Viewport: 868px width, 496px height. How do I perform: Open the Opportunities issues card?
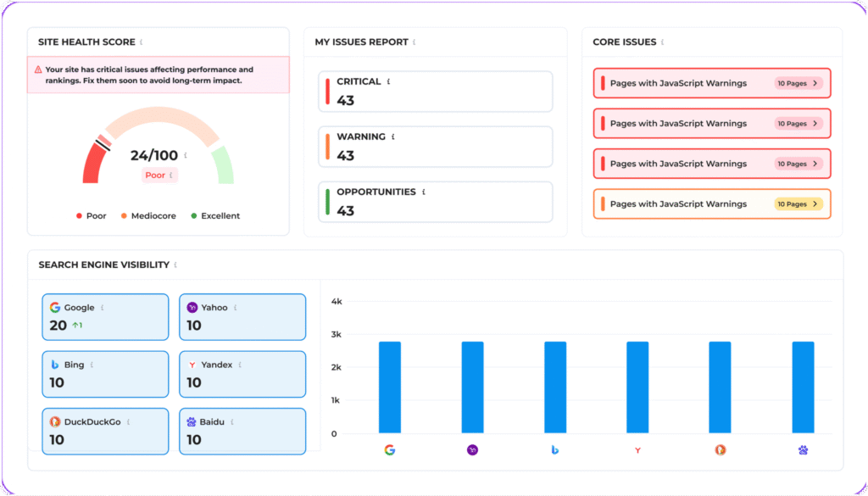click(435, 202)
